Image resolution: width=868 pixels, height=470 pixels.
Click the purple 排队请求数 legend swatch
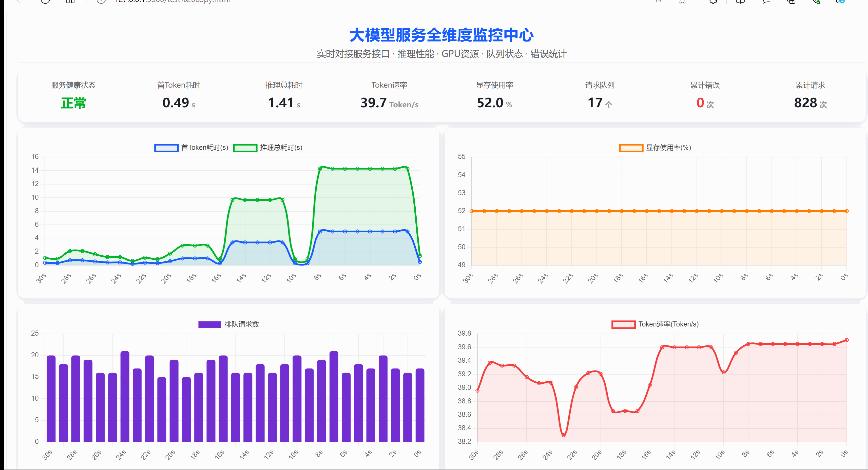point(209,324)
